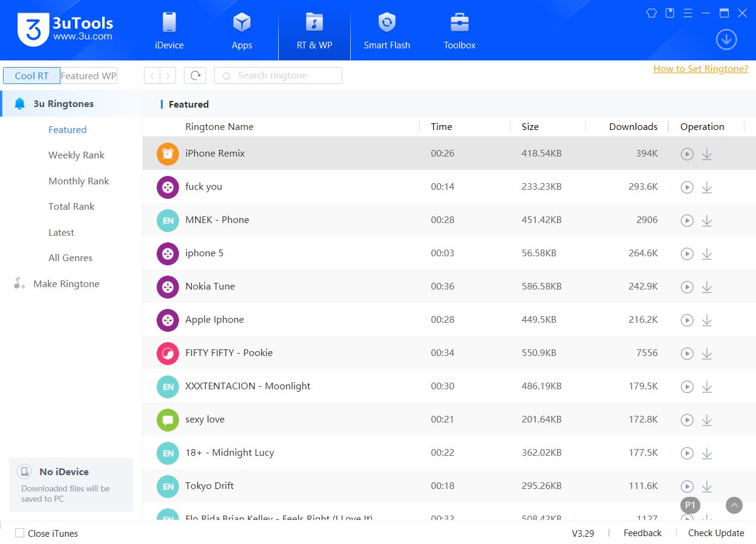Image resolution: width=756 pixels, height=544 pixels.
Task: Download the Tokyo Drift ringtone
Action: (707, 487)
